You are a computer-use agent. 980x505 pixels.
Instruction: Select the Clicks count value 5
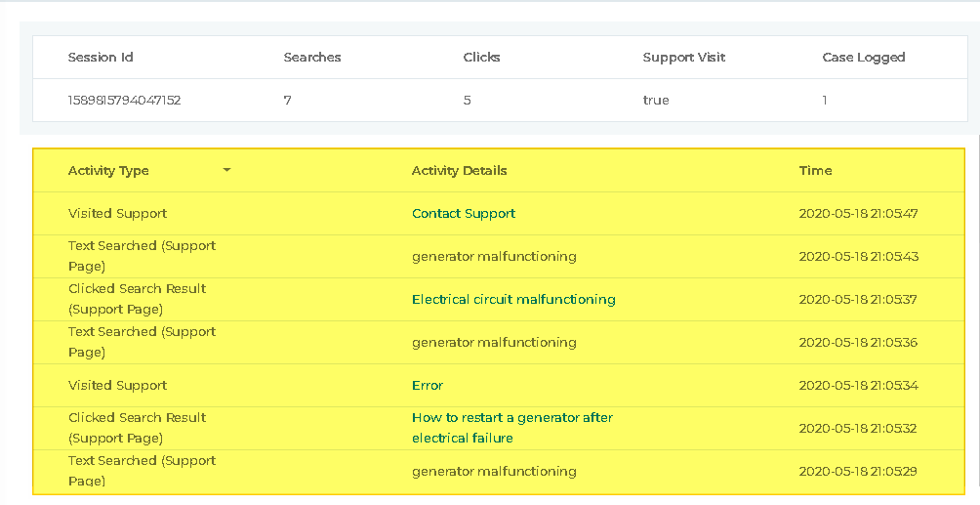[468, 100]
